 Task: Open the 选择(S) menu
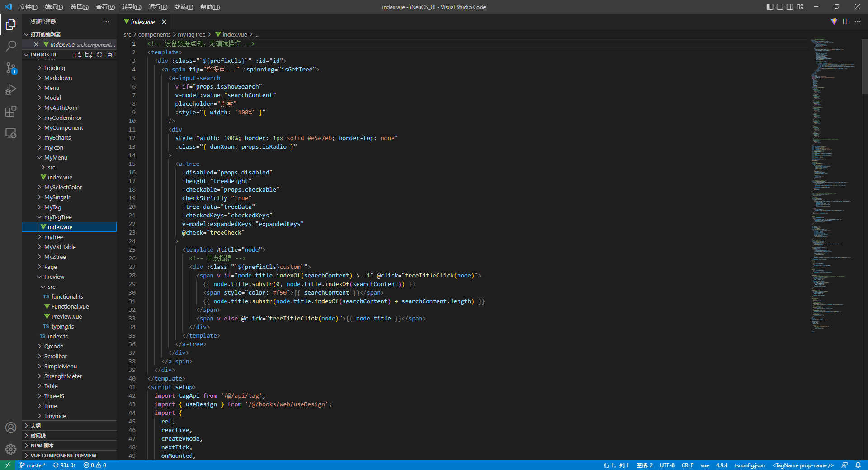(x=80, y=7)
